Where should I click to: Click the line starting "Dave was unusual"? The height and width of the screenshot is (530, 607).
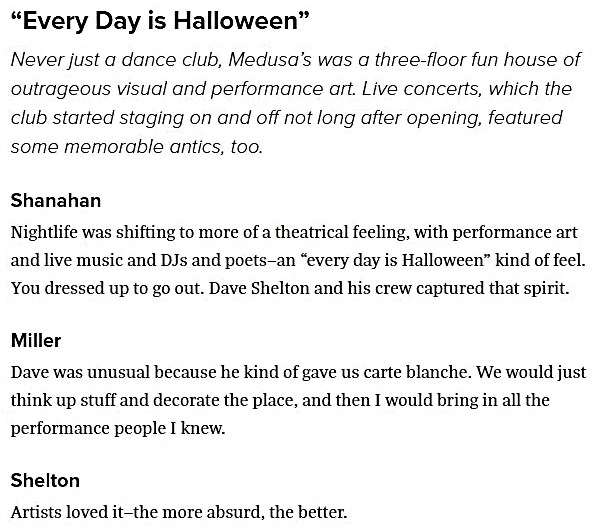298,372
